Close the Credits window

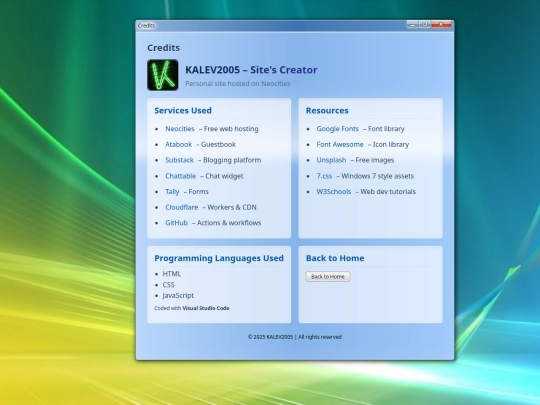441,24
